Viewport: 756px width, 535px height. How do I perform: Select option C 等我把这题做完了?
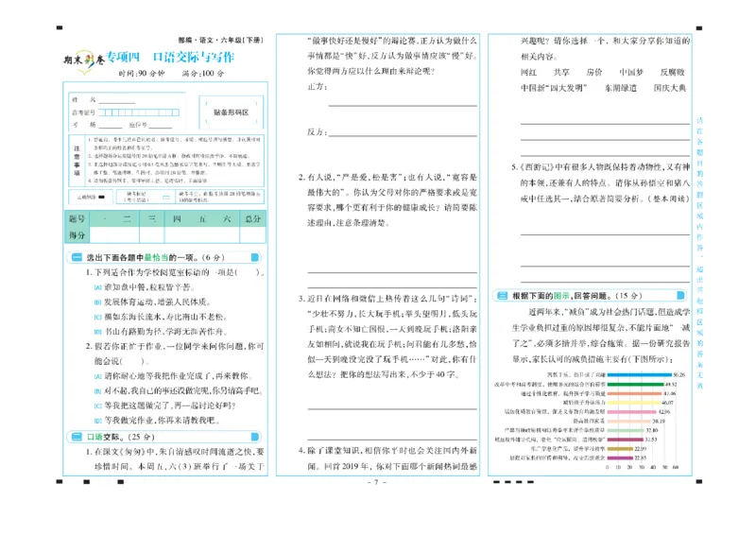click(164, 406)
